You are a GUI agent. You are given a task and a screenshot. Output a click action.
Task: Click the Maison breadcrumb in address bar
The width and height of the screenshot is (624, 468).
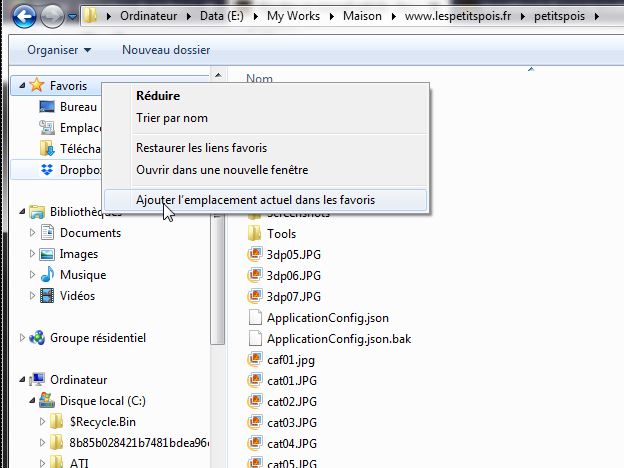[363, 17]
